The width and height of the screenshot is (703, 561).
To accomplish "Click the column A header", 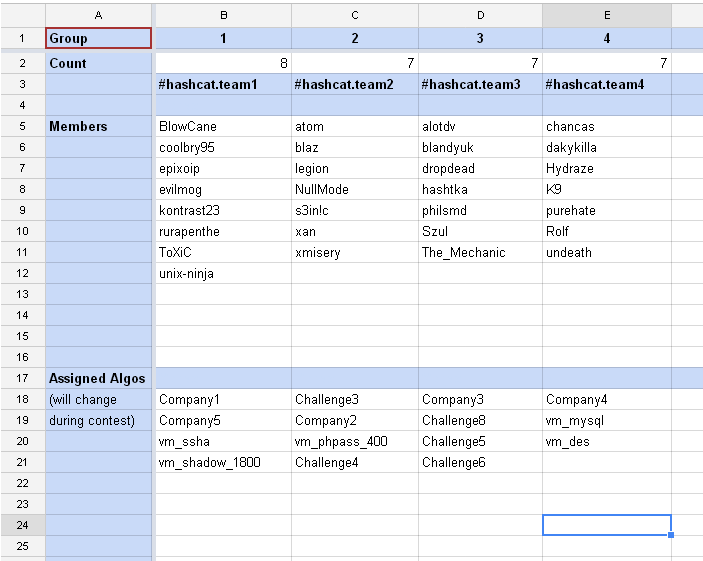I will tap(98, 15).
